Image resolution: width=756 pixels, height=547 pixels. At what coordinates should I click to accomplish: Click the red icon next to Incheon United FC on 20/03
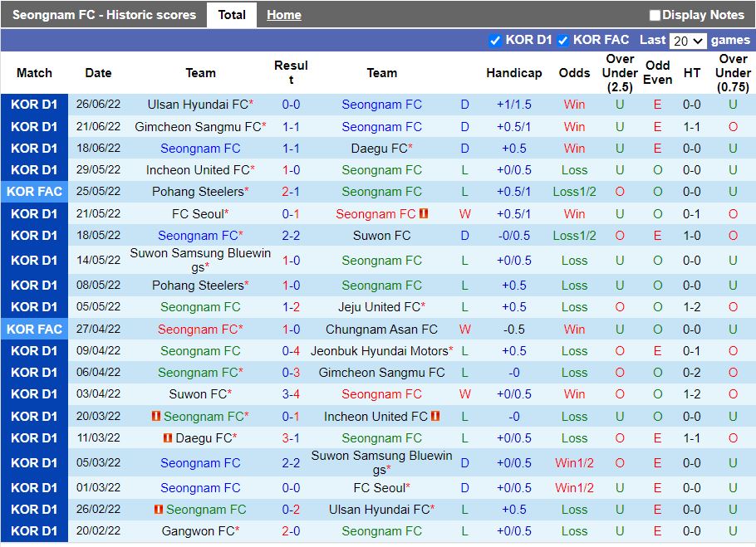pyautogui.click(x=434, y=416)
